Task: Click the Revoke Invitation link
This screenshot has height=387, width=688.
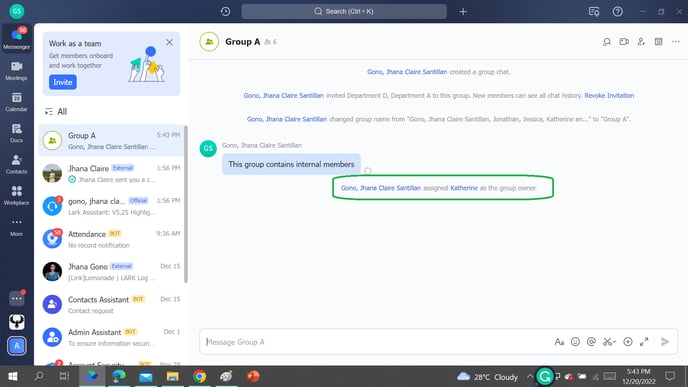Action: (x=609, y=95)
